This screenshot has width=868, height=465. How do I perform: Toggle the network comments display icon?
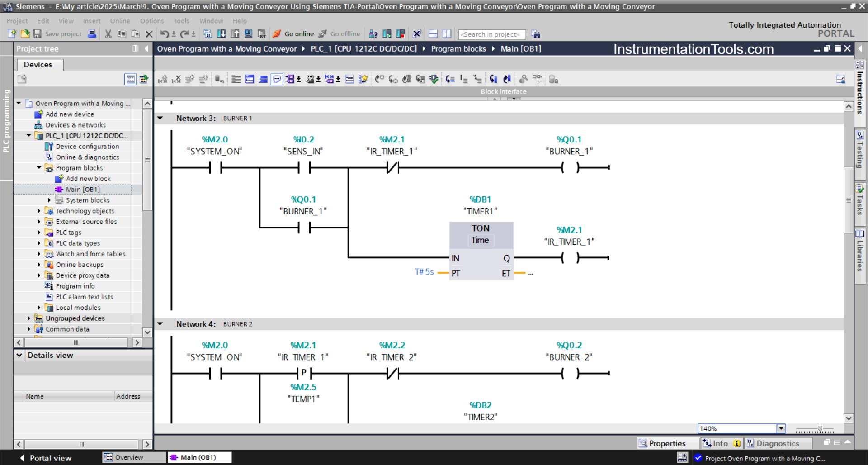277,79
